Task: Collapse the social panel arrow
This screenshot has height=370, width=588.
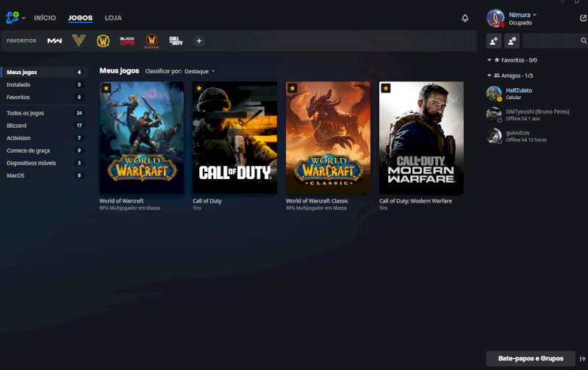Action: click(582, 359)
